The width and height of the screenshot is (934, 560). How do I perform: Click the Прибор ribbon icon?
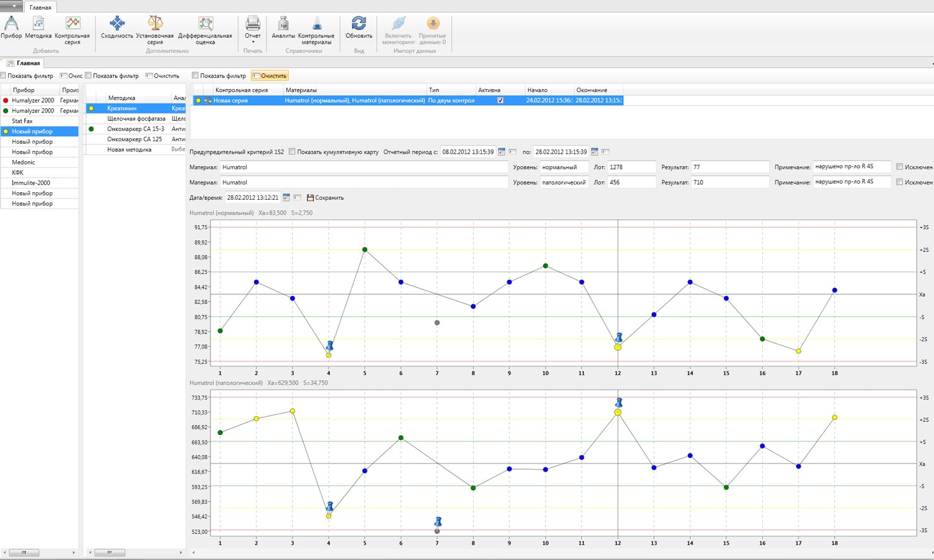pos(11,24)
